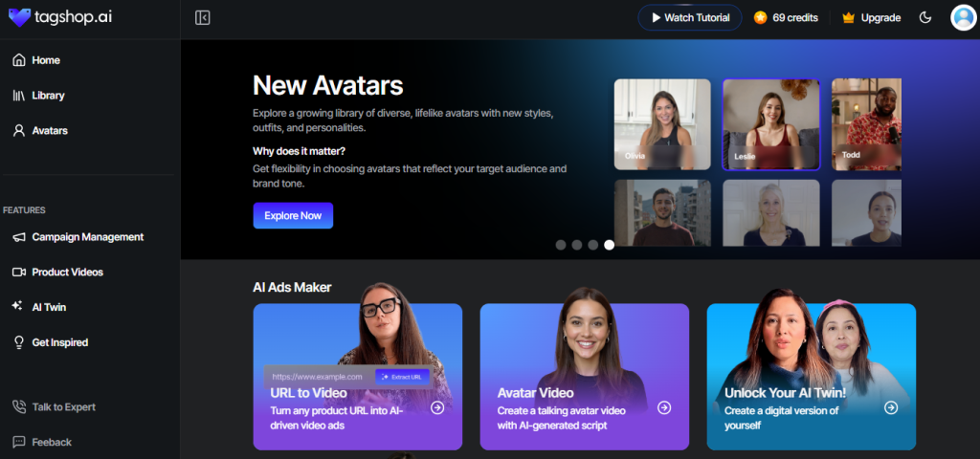980x459 pixels.
Task: Click the Extract URL button
Action: (x=403, y=377)
